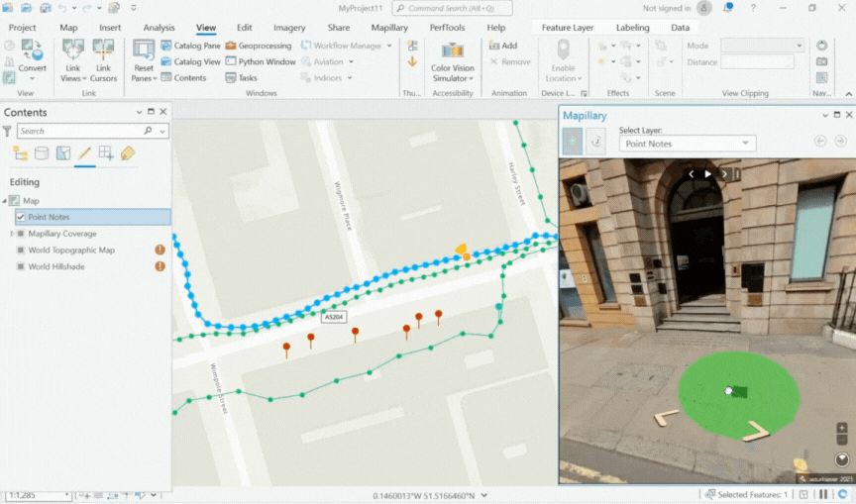Open the Python Window
This screenshot has height=504, width=856.
(261, 61)
